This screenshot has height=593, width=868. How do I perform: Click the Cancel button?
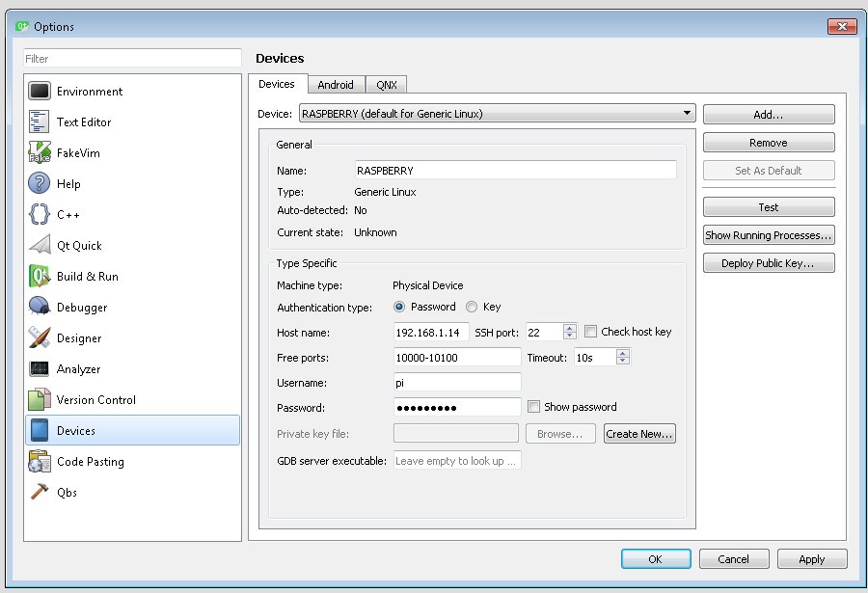click(x=734, y=558)
